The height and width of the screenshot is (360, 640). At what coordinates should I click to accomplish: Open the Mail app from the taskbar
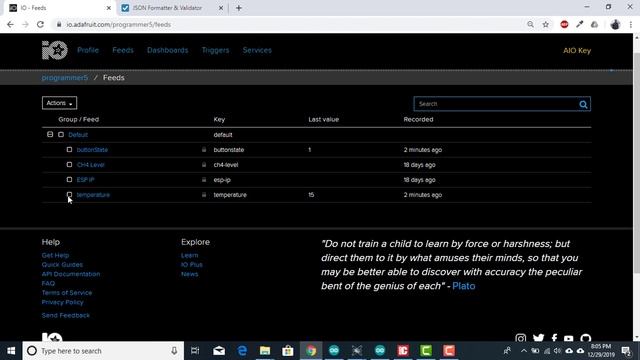(x=219, y=351)
